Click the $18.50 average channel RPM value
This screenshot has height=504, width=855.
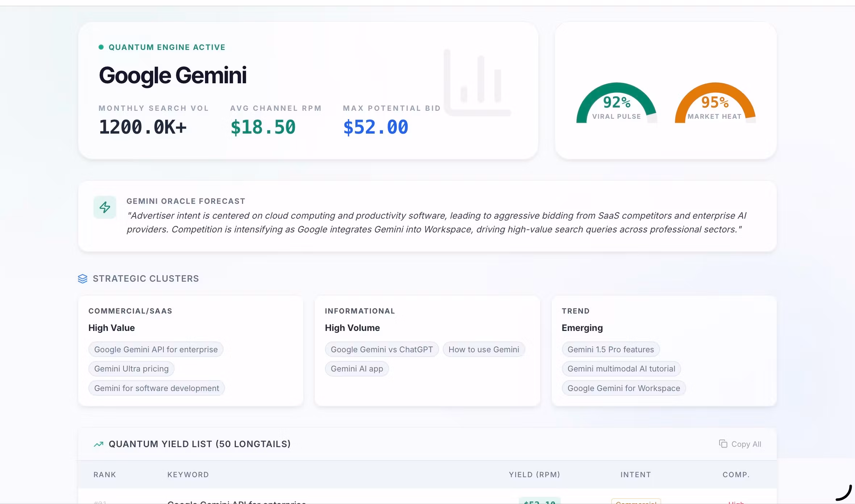[263, 127]
